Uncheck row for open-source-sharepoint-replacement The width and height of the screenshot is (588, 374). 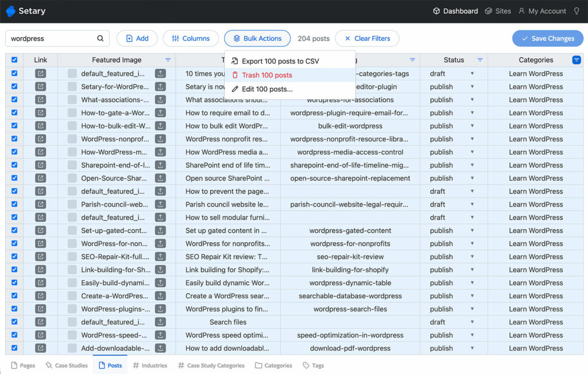[14, 178]
